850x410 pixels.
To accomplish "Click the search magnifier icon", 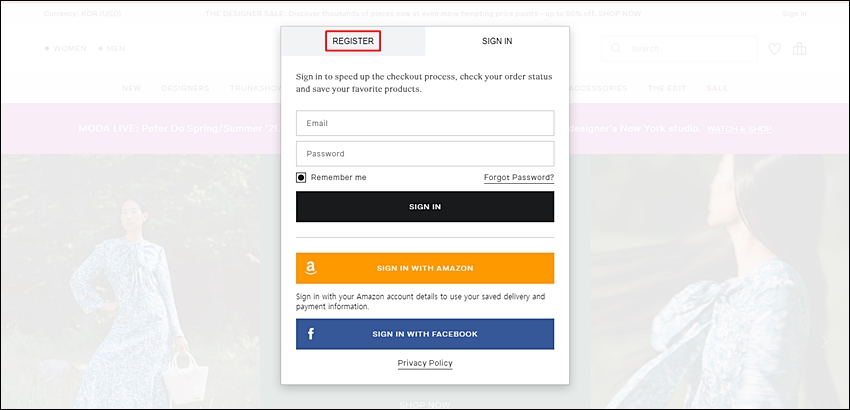I will pos(616,48).
